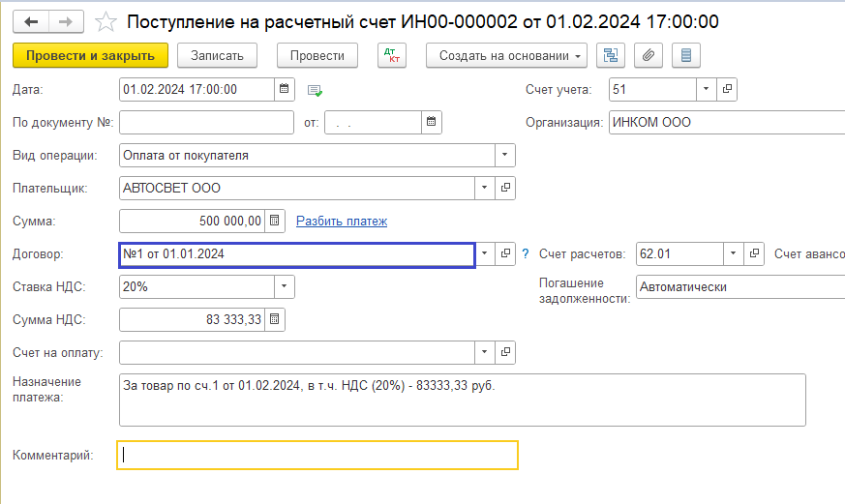The width and height of the screenshot is (845, 504).
Task: Click into the Комментарий input field
Action: point(317,455)
